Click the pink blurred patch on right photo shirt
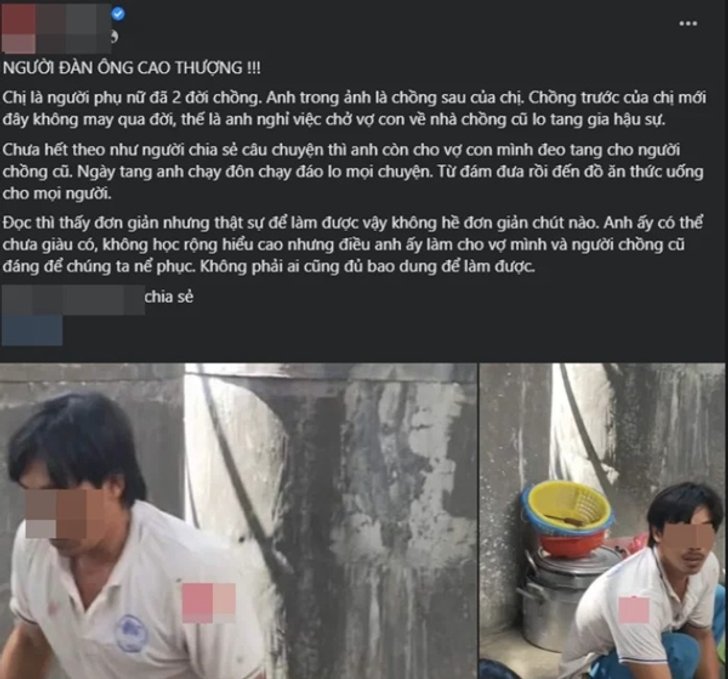728x679 pixels. coord(634,610)
